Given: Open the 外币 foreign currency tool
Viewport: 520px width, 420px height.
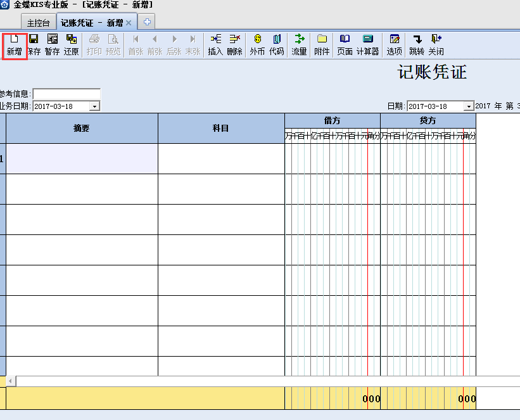Looking at the screenshot, I should [x=257, y=45].
